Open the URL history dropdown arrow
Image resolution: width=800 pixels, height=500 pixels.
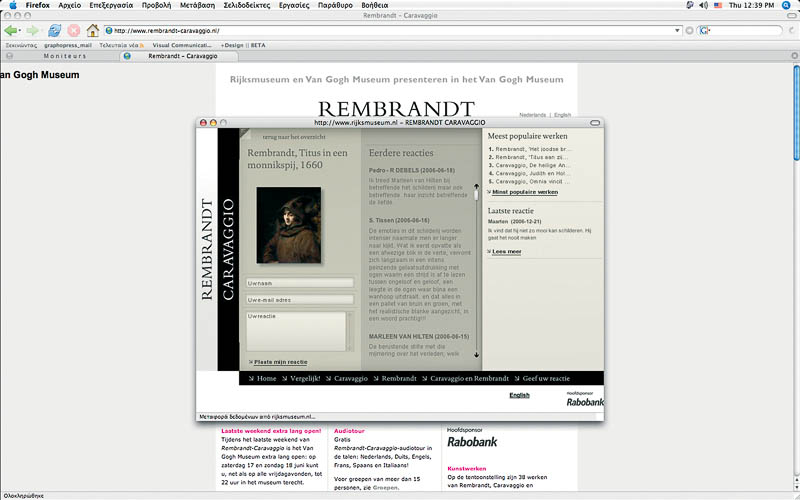click(677, 31)
